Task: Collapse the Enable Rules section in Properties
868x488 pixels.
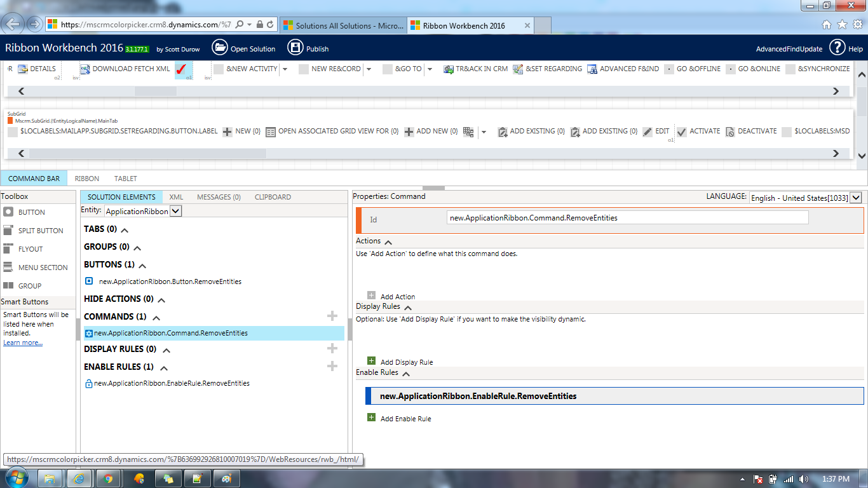Action: tap(405, 373)
